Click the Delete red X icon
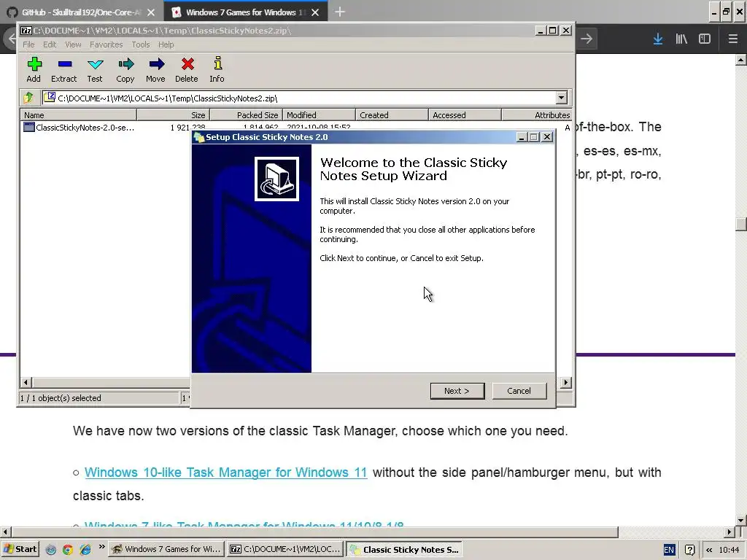Viewport: 747px width, 560px height. click(187, 69)
